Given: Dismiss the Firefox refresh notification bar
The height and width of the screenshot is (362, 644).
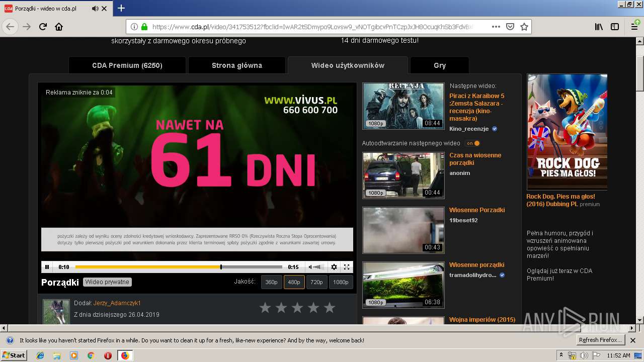Looking at the screenshot, I should coord(633,340).
